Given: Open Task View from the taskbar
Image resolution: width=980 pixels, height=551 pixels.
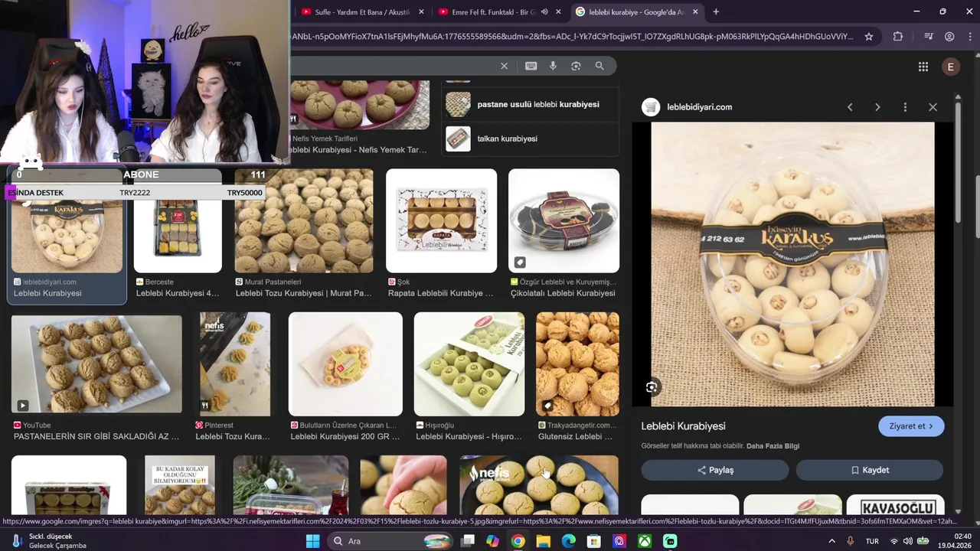Looking at the screenshot, I should [x=467, y=541].
